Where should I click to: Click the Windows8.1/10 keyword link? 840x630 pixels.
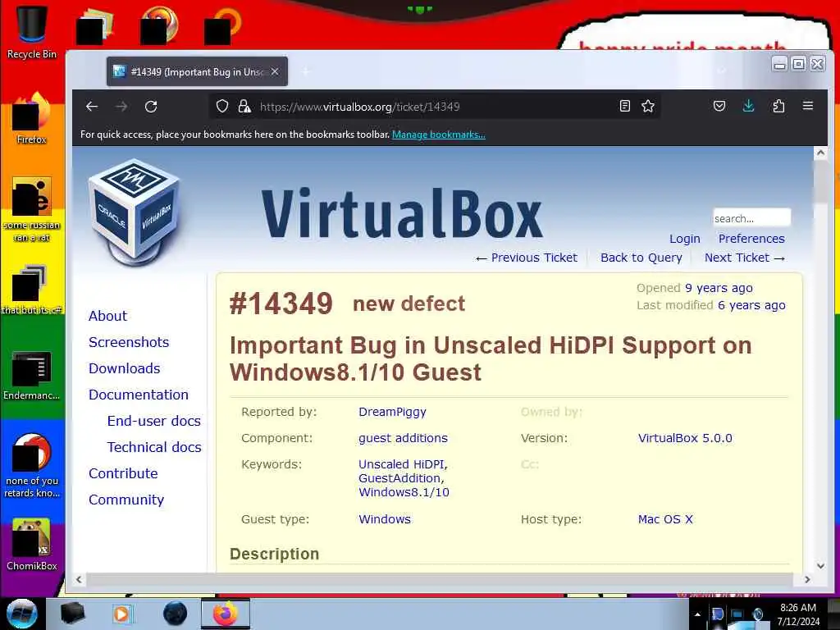click(404, 492)
